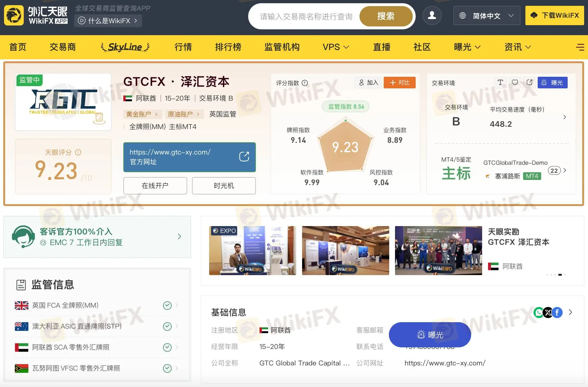Viewport: 588px width, 387px height.
Task: Click MT4 green tag beside 塞浦路斯
Action: pos(532,176)
